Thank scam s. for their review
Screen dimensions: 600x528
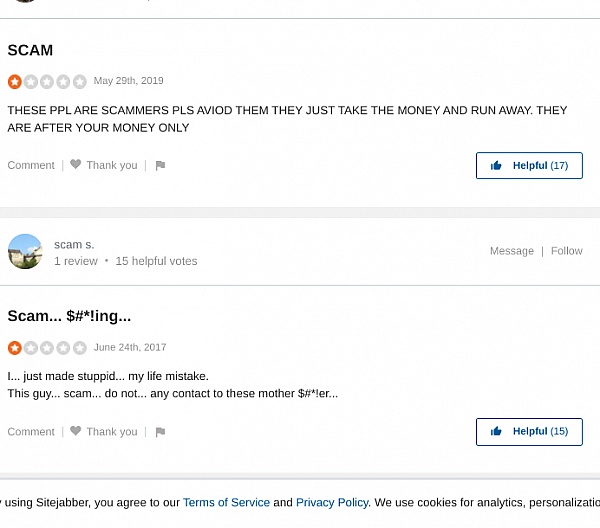111,432
